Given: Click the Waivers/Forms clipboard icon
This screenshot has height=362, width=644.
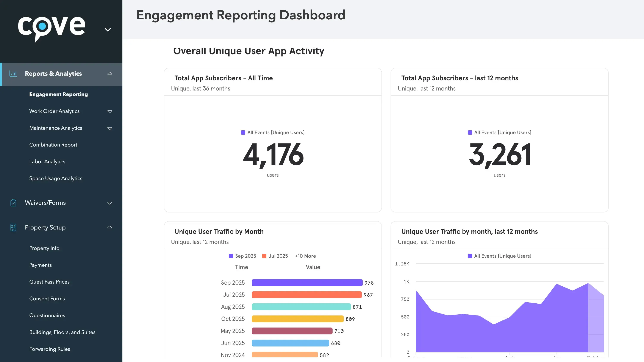Looking at the screenshot, I should [x=14, y=203].
